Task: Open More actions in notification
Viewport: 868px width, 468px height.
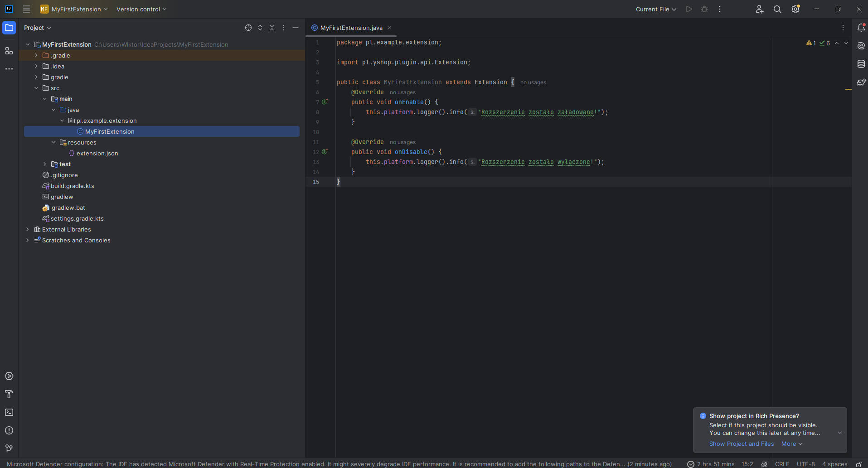Action: (x=792, y=444)
